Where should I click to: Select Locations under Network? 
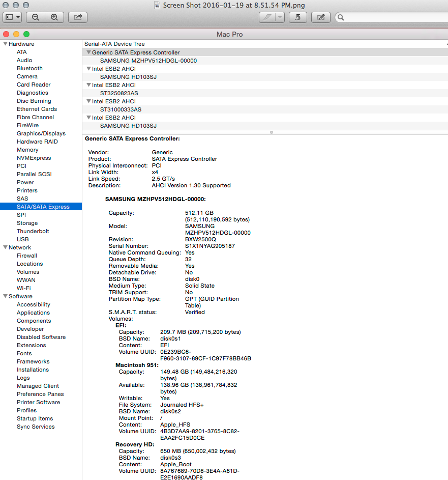[x=29, y=264]
